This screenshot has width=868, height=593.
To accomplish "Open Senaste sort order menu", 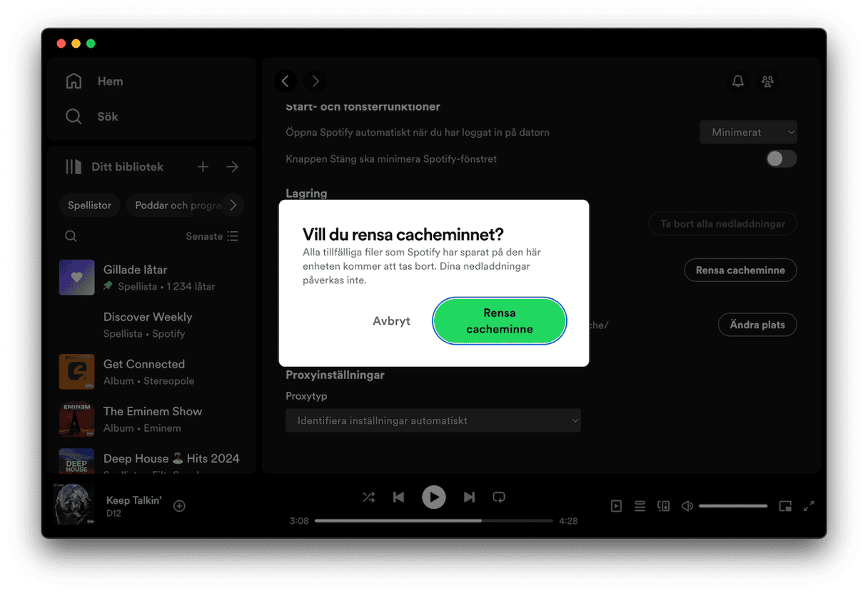I will (212, 236).
